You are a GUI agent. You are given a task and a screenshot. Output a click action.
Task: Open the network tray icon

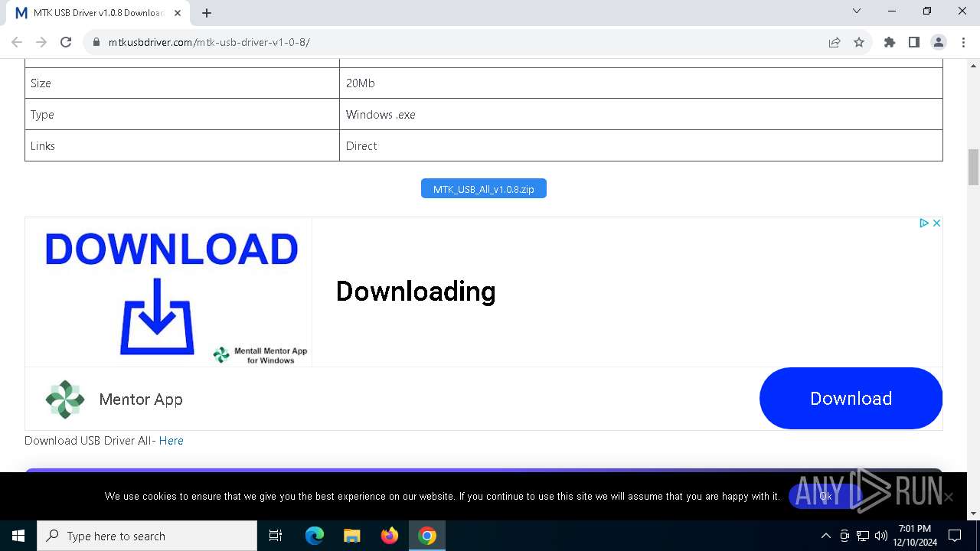click(863, 536)
